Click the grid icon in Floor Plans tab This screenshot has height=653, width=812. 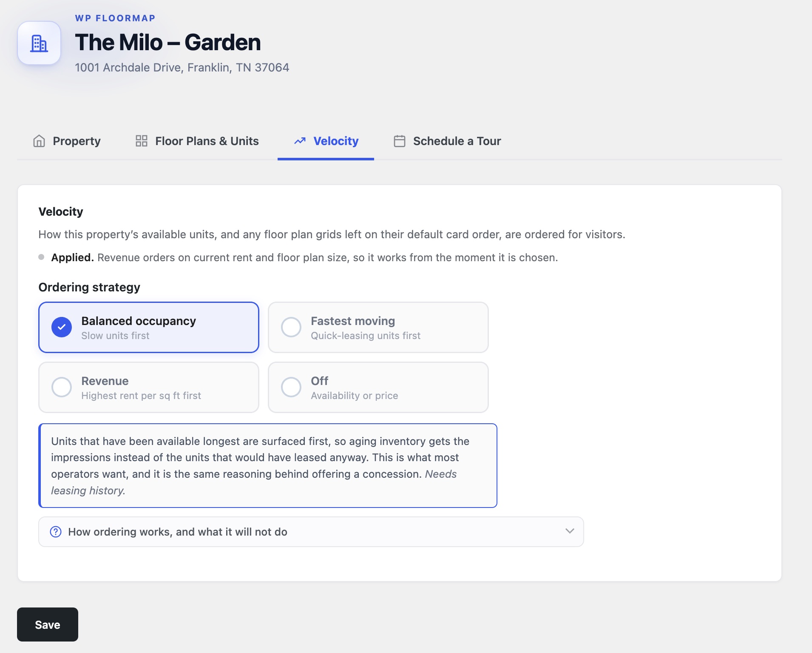(142, 141)
